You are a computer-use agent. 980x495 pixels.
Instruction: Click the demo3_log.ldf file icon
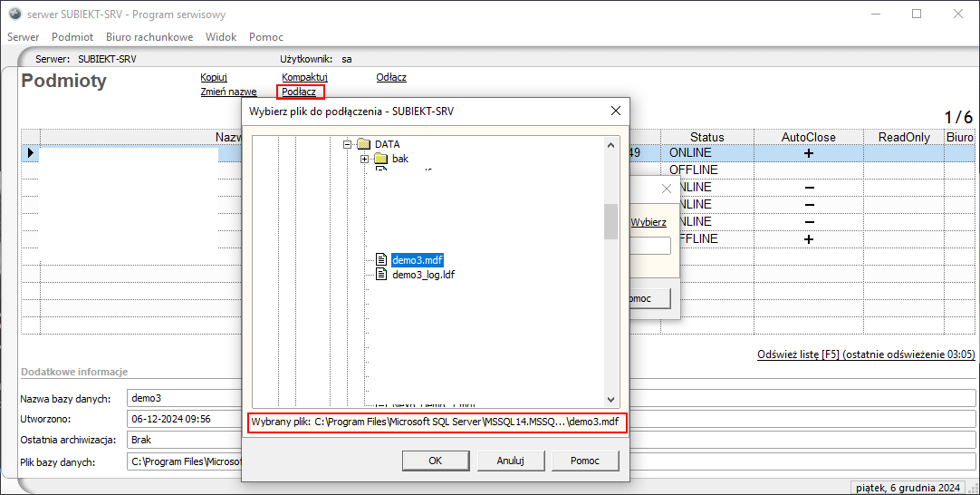point(381,274)
